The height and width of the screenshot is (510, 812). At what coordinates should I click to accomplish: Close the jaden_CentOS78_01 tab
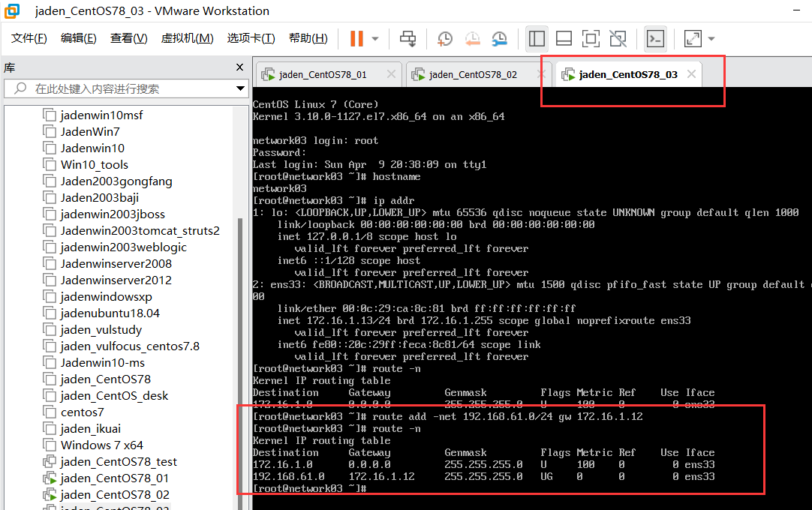391,74
